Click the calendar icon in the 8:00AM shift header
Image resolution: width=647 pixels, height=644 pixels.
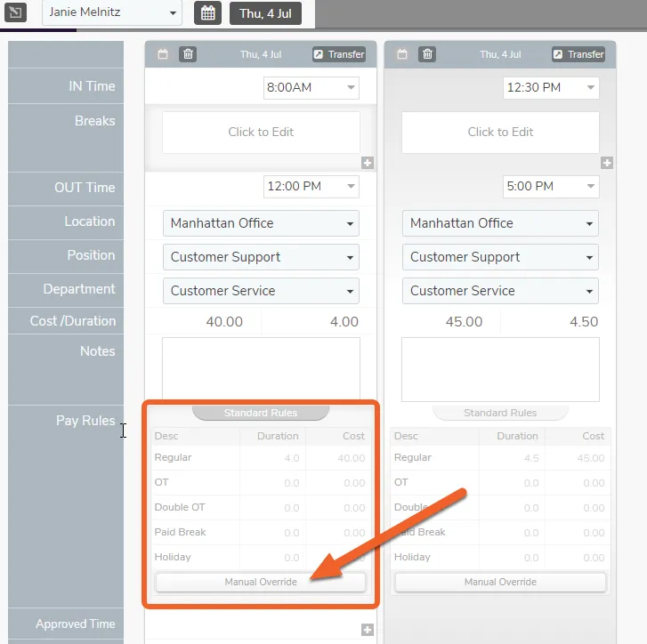[x=163, y=54]
